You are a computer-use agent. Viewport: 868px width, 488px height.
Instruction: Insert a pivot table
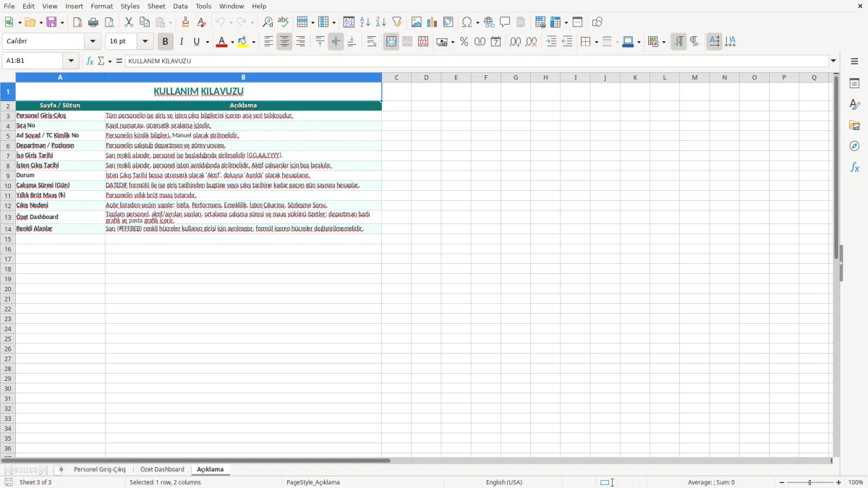448,22
